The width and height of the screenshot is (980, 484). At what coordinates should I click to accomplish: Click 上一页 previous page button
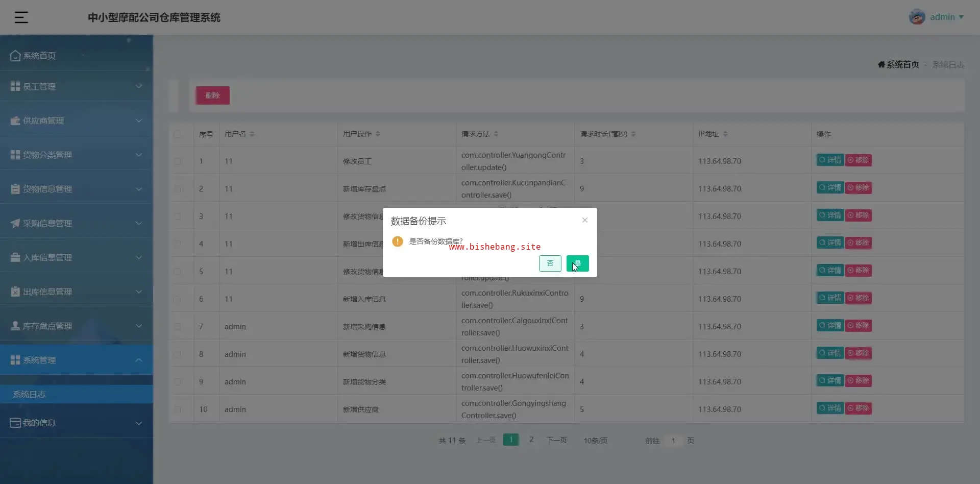tap(485, 440)
